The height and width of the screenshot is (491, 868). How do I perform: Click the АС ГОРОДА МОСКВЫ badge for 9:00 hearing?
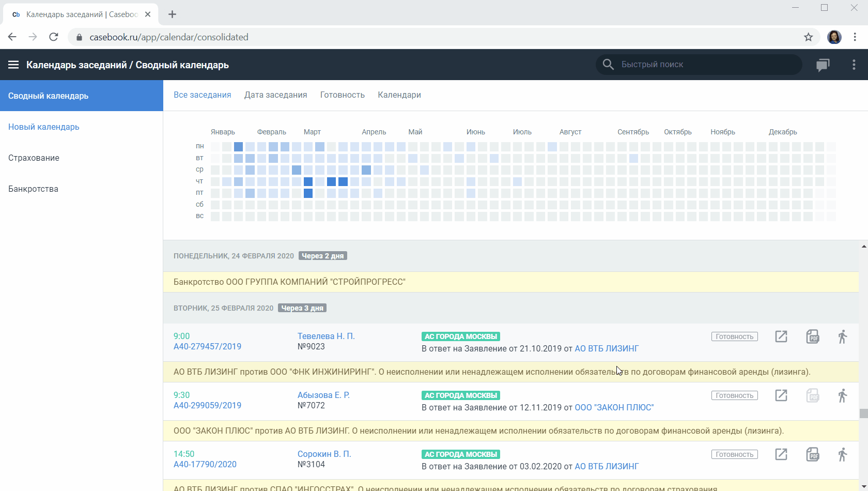tap(461, 336)
